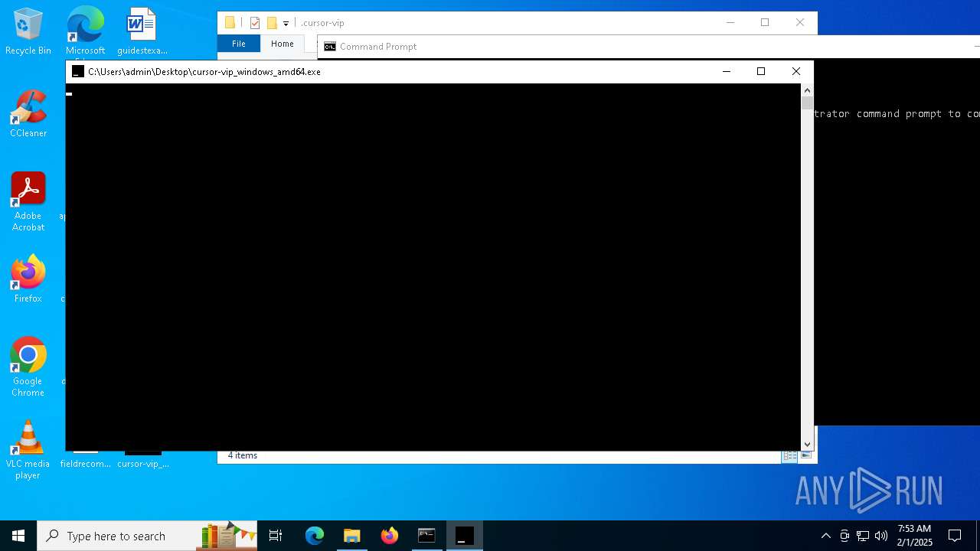
Task: Switch Explorer to large icons view
Action: [x=805, y=455]
